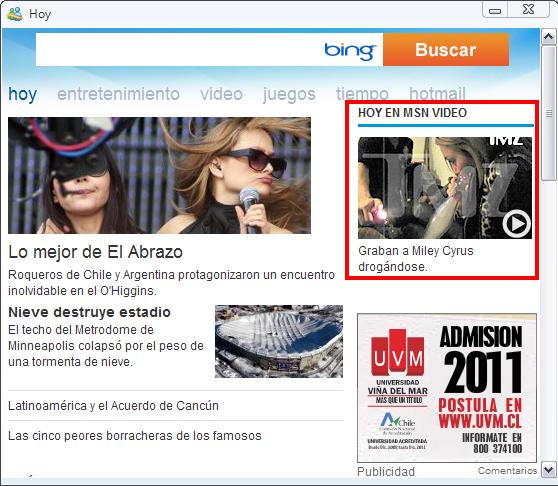558x486 pixels.
Task: Click the Roqueros de Chile y Argentina description
Action: pyautogui.click(x=171, y=283)
